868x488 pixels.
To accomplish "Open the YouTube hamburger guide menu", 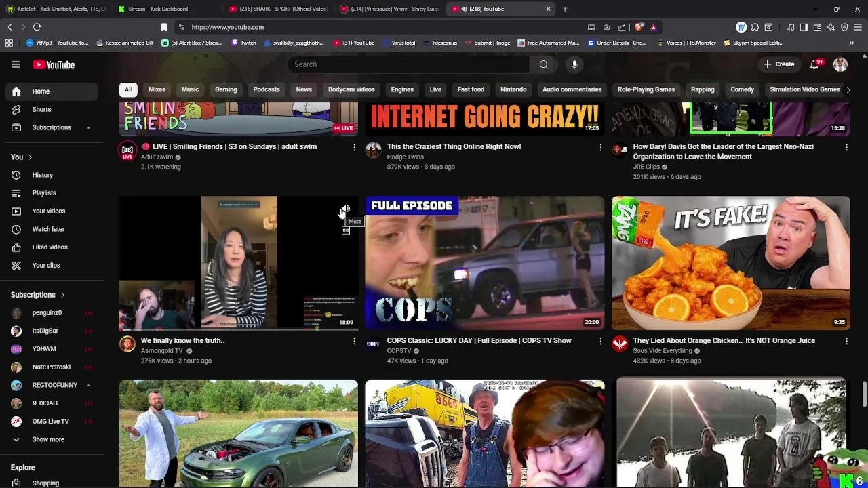I will click(16, 64).
